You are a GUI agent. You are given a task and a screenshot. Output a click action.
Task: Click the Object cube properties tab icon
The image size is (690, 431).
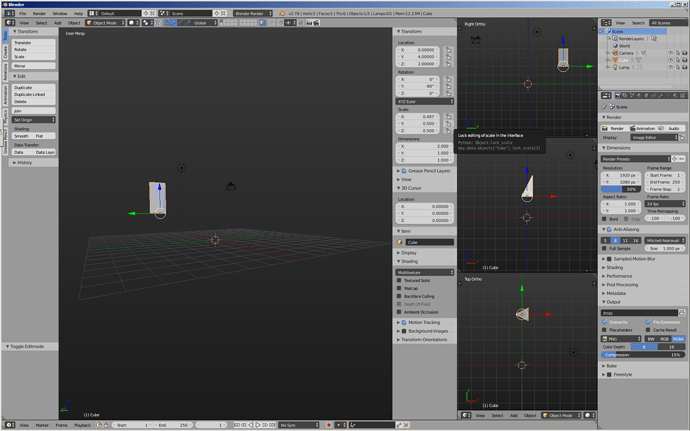click(x=646, y=96)
